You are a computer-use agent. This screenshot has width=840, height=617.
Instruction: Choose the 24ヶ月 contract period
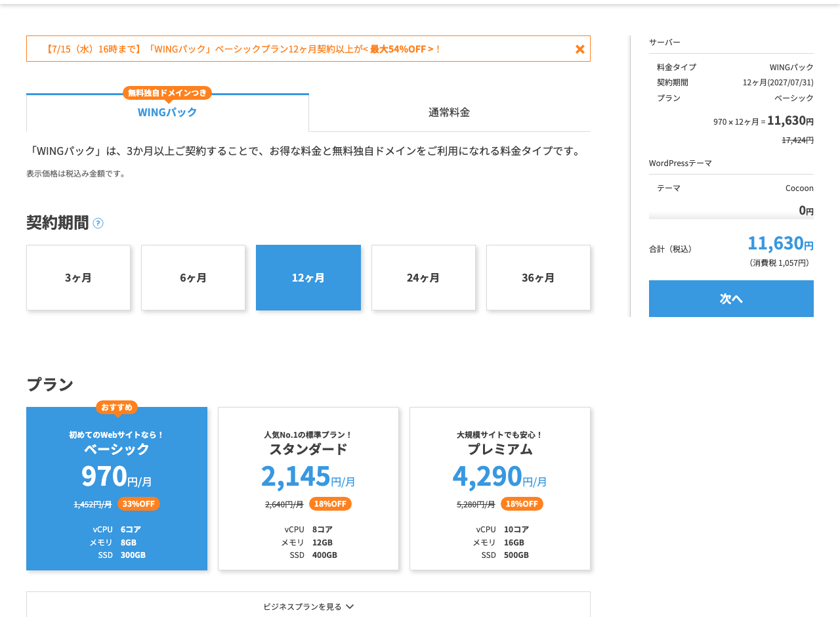tap(423, 278)
